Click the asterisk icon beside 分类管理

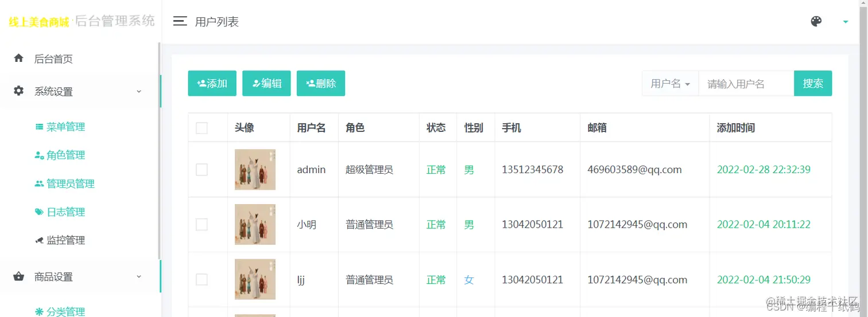click(x=39, y=312)
